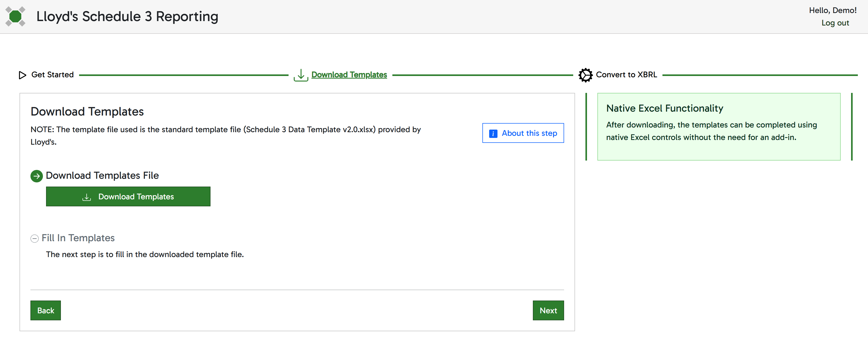Go to the Convert to XBRL step
This screenshot has height=357, width=868.
[x=627, y=74]
